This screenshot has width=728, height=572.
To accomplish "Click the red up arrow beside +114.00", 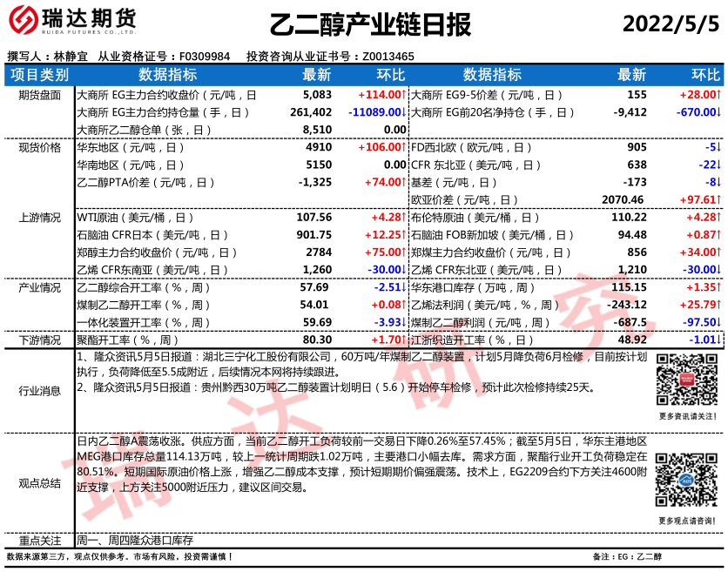I will (405, 94).
